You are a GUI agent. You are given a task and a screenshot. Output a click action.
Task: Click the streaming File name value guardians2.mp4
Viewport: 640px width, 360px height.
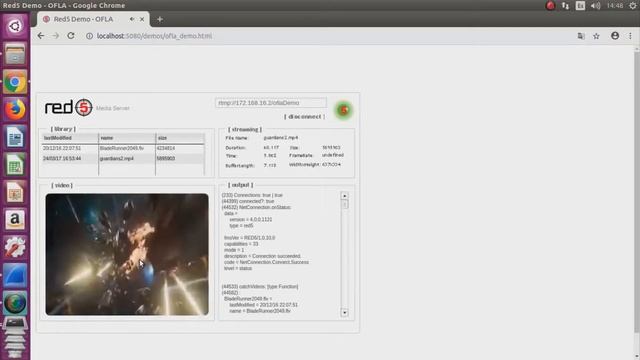point(281,138)
